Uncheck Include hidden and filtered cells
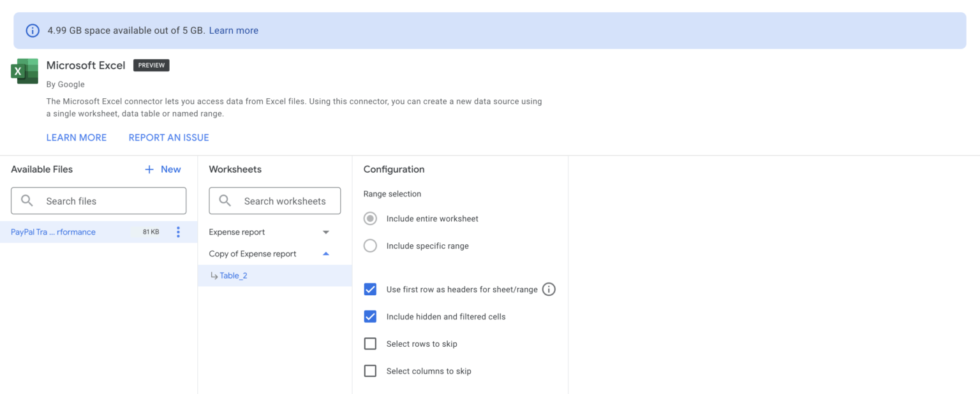 [x=370, y=316]
